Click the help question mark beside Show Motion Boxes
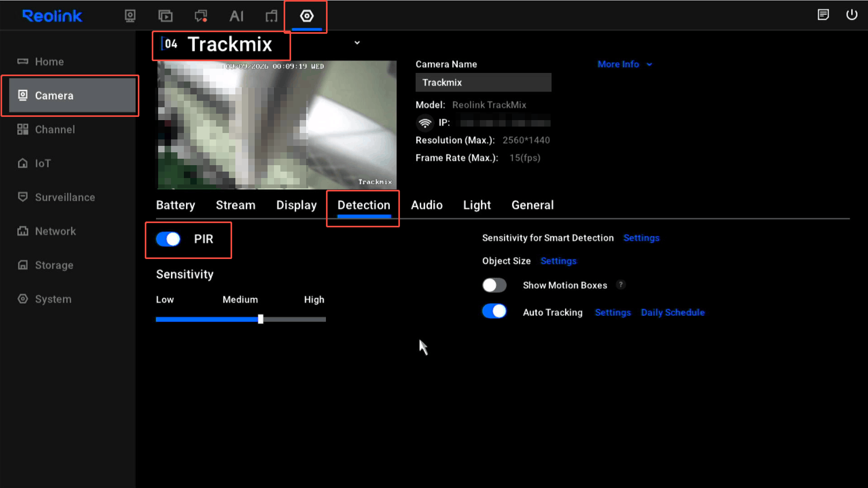The height and width of the screenshot is (488, 868). tap(621, 285)
